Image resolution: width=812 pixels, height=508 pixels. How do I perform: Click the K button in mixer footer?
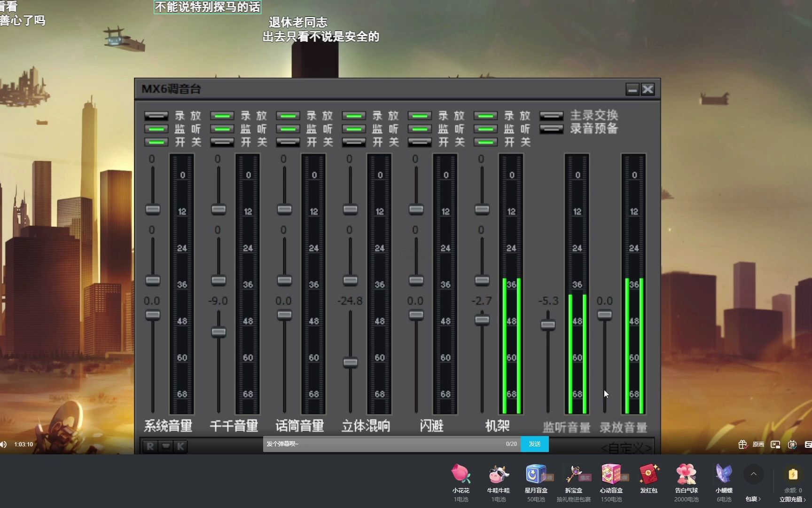181,446
